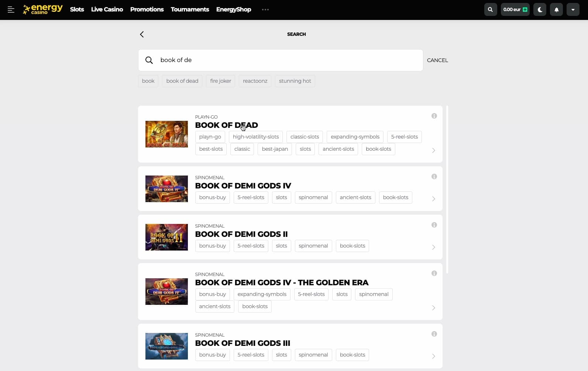Toggle dark mode moon icon
This screenshot has height=371, width=588.
coord(540,10)
